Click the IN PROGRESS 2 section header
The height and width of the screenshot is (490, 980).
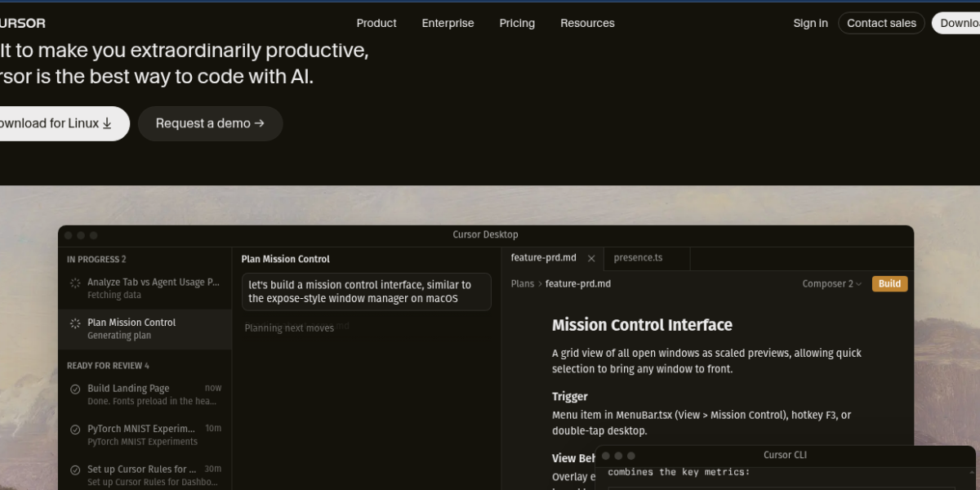(x=96, y=260)
